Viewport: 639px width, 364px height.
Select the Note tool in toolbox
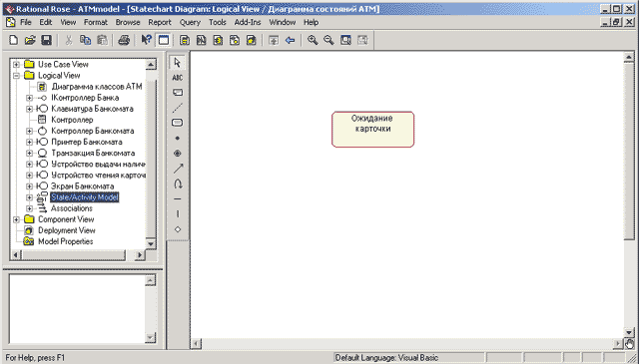178,93
